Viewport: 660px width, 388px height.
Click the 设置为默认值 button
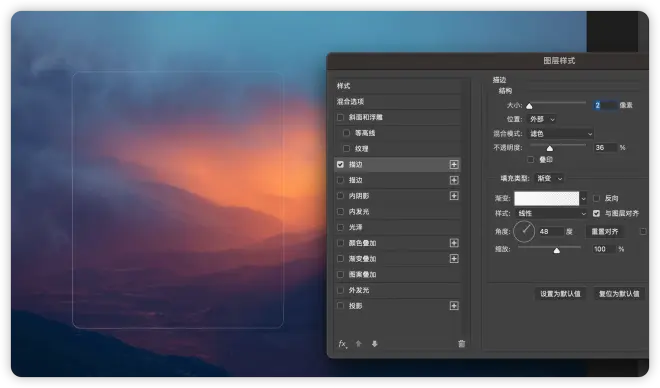pos(560,294)
